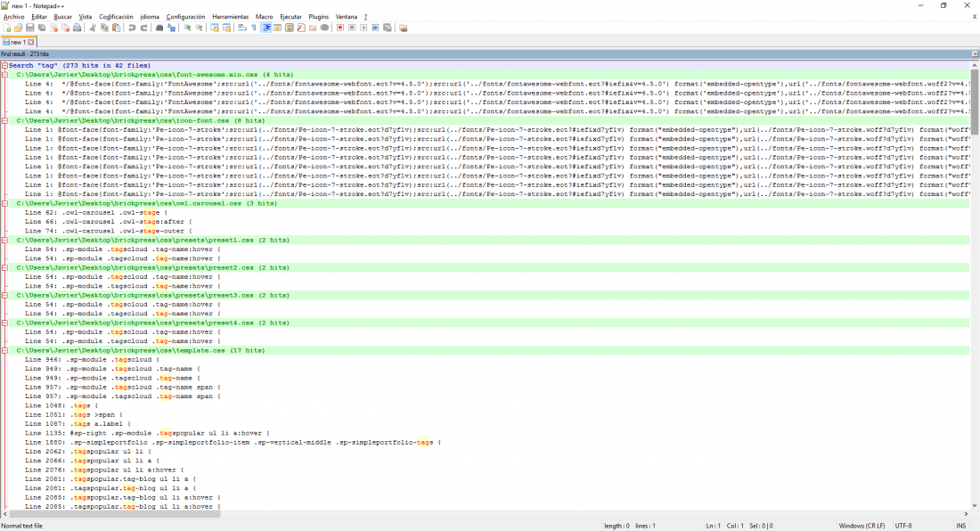Click the scroll-right arrow of results
The width and height of the screenshot is (980, 531).
[x=967, y=514]
